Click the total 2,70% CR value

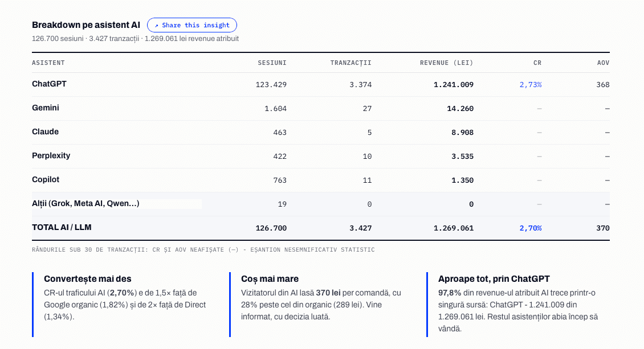(x=531, y=228)
